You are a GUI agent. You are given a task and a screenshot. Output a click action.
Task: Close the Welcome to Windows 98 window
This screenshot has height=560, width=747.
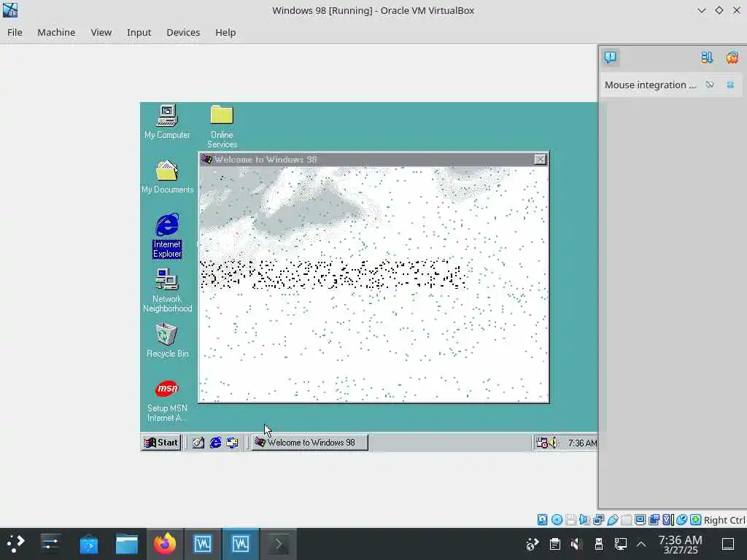tap(540, 160)
